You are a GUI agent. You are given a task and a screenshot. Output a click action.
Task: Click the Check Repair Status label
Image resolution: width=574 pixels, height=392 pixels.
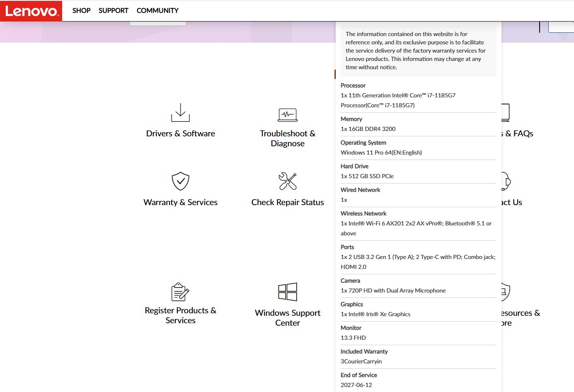pos(288,202)
